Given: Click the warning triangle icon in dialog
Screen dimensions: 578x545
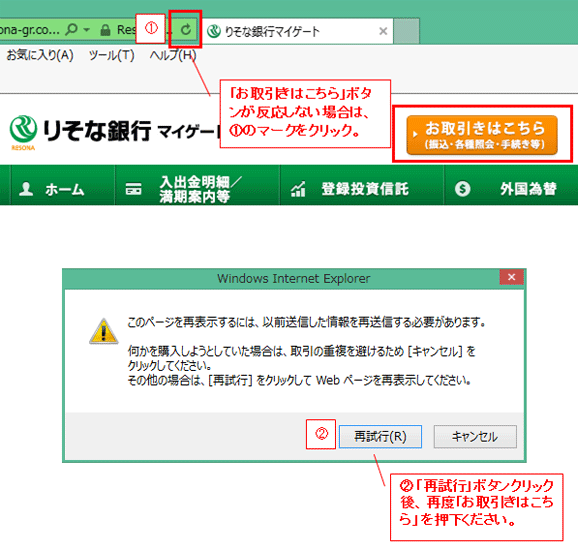Looking at the screenshot, I should coord(104,331).
